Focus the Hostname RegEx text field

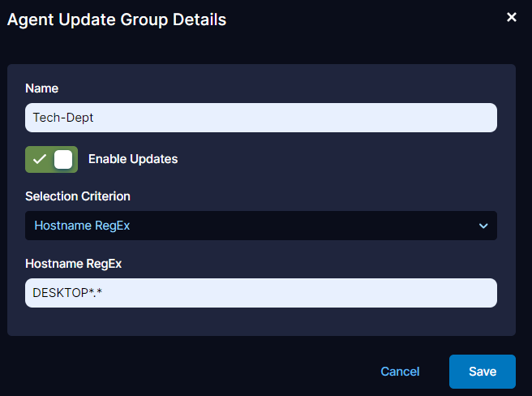click(260, 293)
